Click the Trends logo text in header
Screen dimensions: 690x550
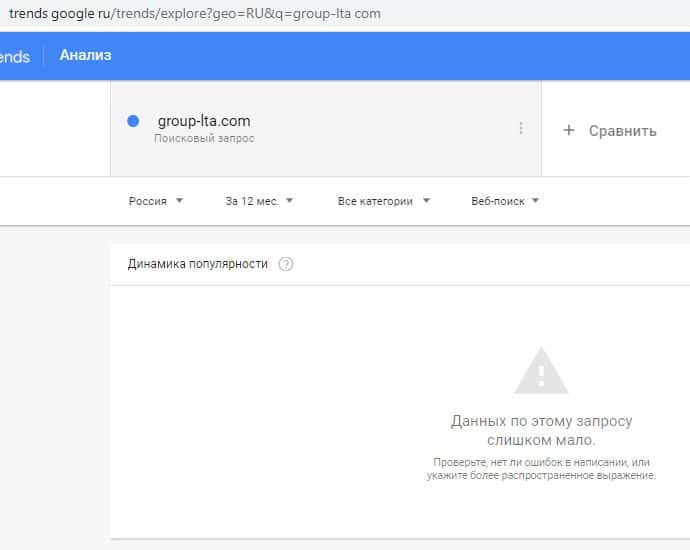click(x=15, y=57)
